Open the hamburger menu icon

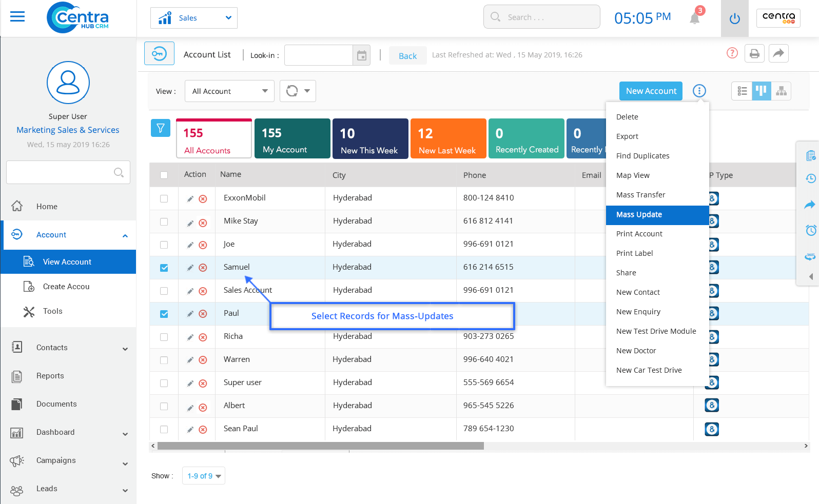(x=17, y=17)
